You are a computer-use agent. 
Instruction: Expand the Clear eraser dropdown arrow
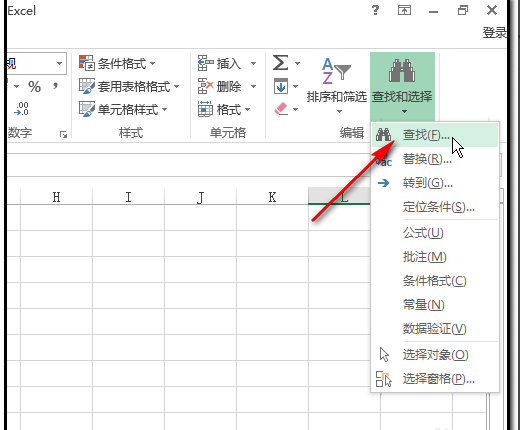click(295, 109)
